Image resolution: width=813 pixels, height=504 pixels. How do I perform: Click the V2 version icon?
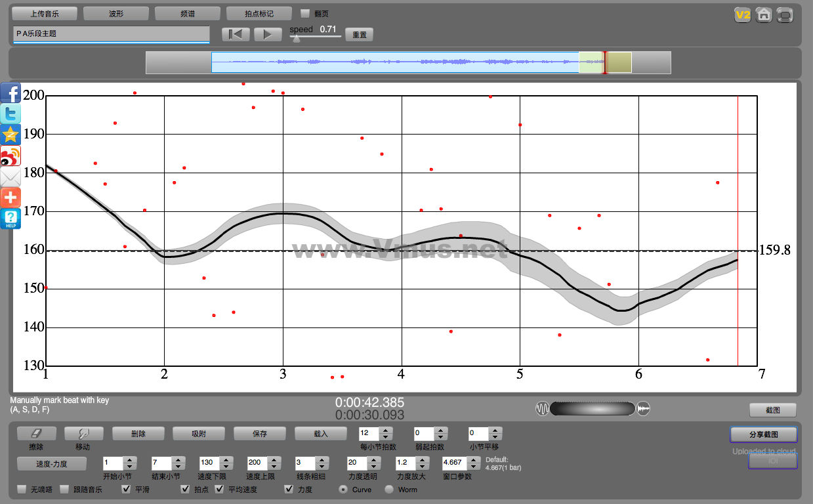742,15
